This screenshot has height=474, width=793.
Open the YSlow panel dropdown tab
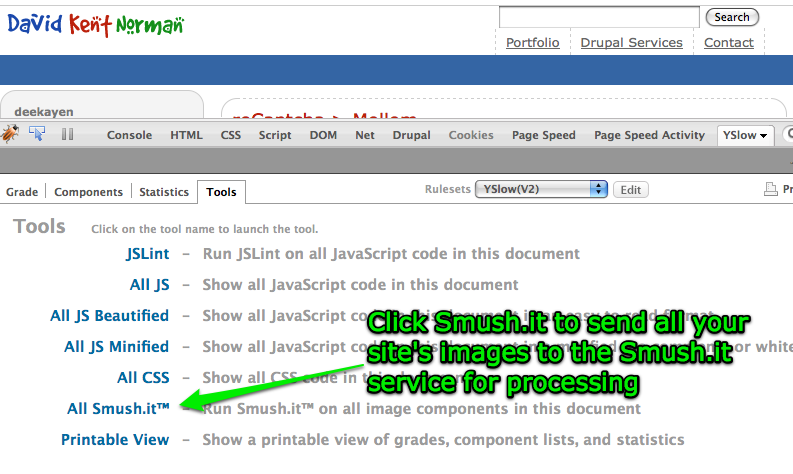pos(745,135)
